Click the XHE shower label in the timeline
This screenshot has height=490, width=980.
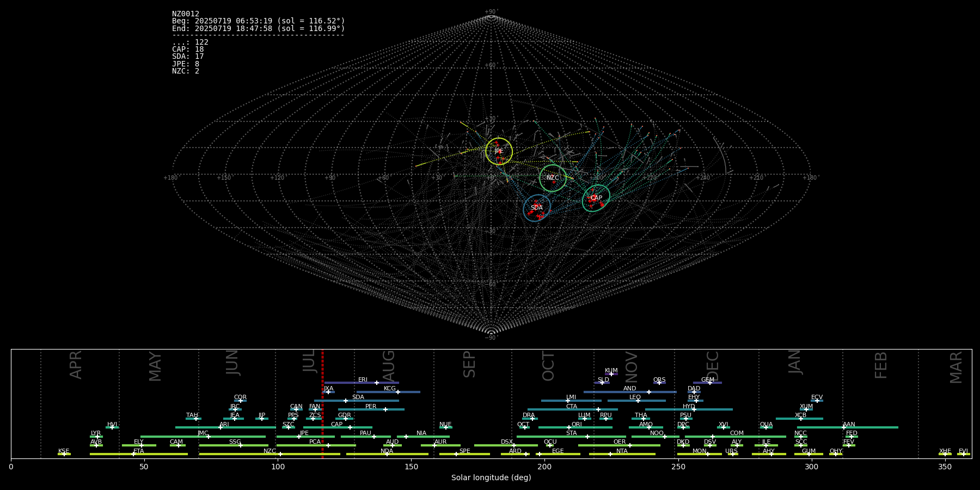(x=945, y=451)
